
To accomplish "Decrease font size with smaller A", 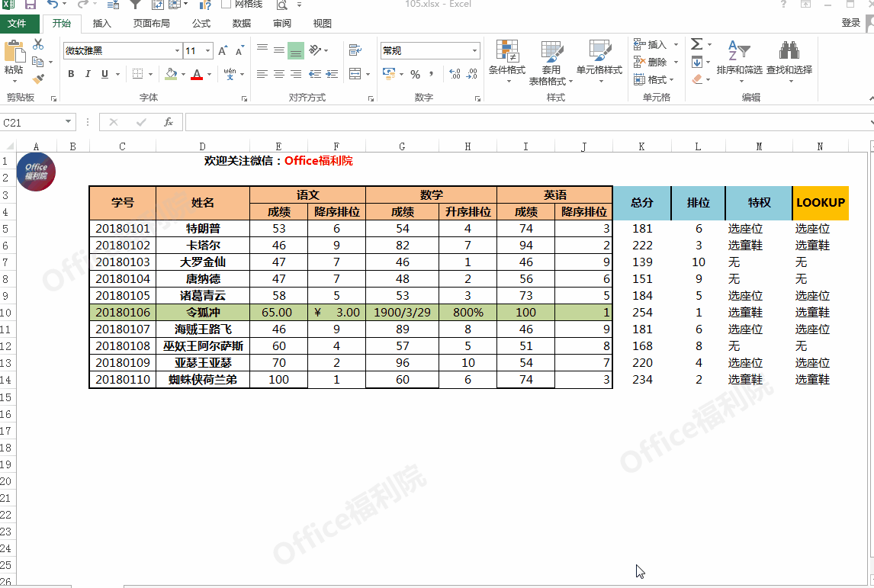I will click(239, 51).
